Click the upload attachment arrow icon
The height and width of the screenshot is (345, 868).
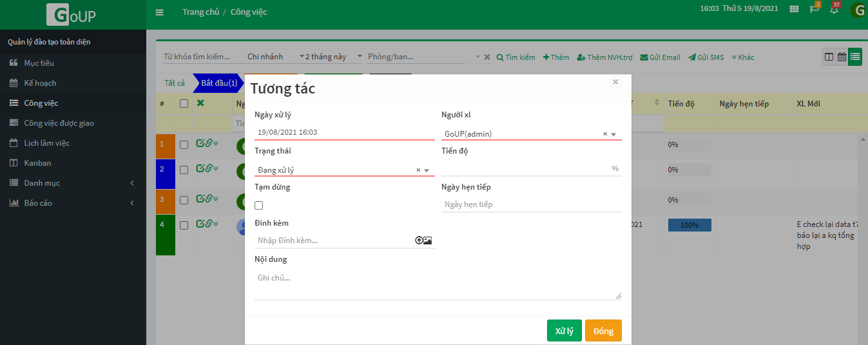pyautogui.click(x=419, y=241)
